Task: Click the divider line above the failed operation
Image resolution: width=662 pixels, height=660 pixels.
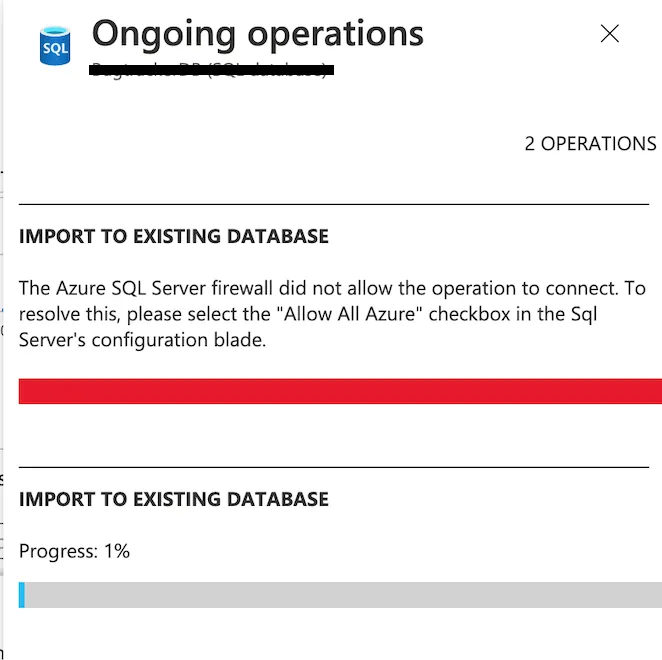Action: [x=333, y=204]
